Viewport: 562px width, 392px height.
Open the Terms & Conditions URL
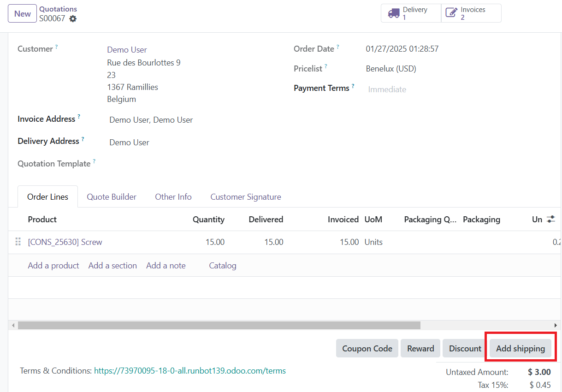click(190, 371)
